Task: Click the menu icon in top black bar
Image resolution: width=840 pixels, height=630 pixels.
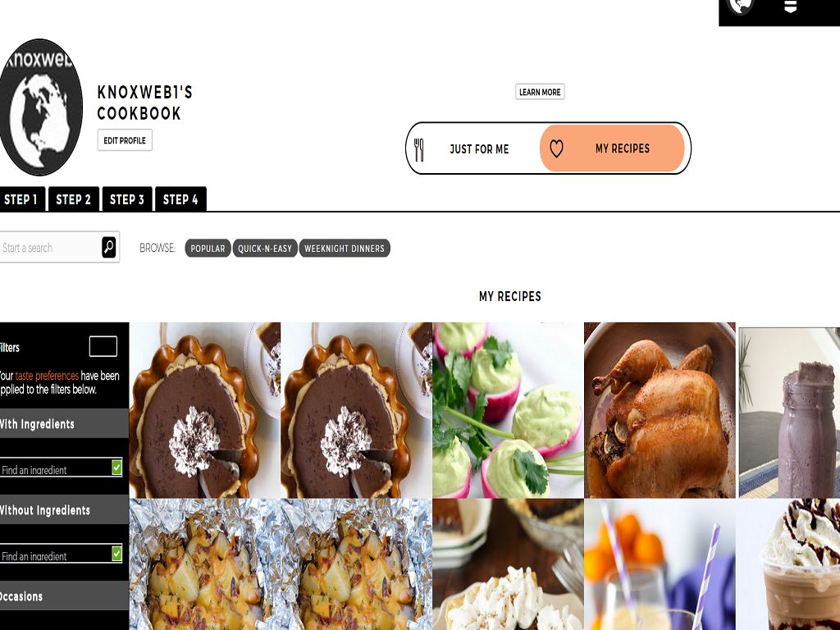Action: (791, 7)
